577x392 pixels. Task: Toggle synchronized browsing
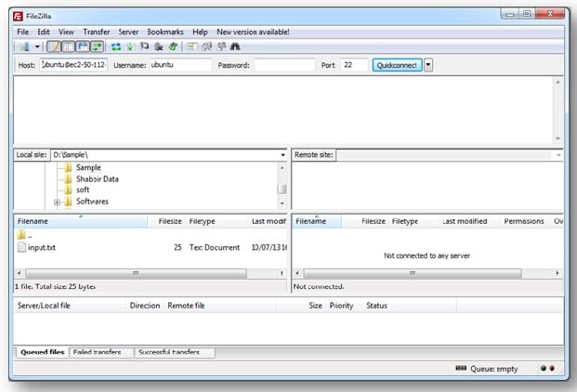[221, 46]
